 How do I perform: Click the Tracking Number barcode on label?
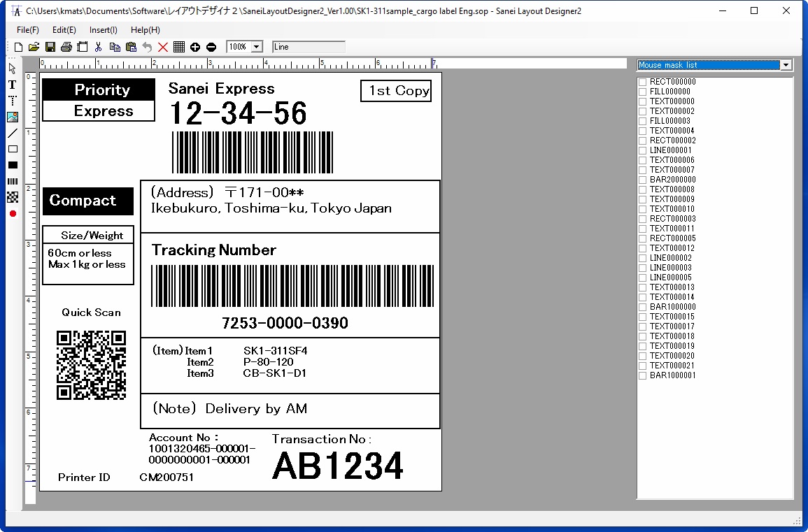coord(292,286)
